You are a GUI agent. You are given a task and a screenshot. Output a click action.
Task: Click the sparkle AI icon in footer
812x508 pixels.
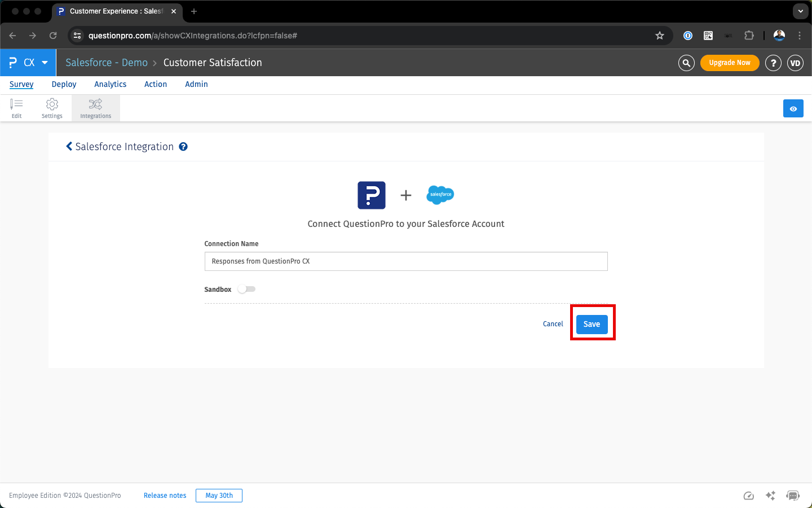pyautogui.click(x=770, y=496)
